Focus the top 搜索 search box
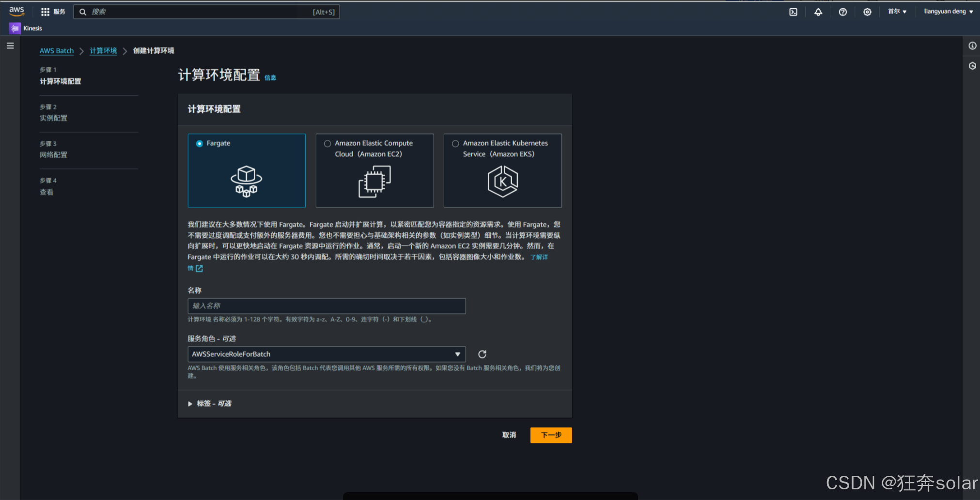Viewport: 980px width, 500px height. (x=206, y=12)
